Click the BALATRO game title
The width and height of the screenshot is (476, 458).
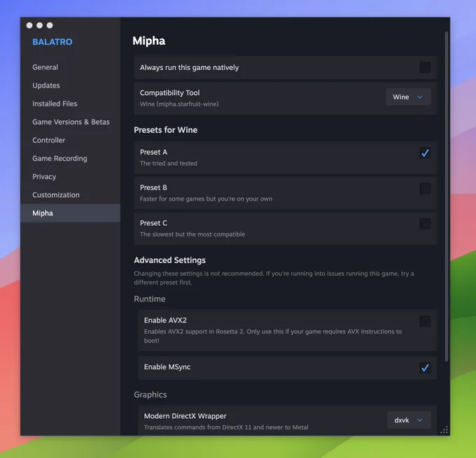[x=52, y=41]
